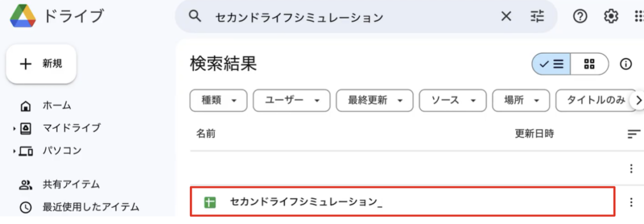Expand the マイドライブ tree arrow
The image size is (644, 224).
(14, 129)
